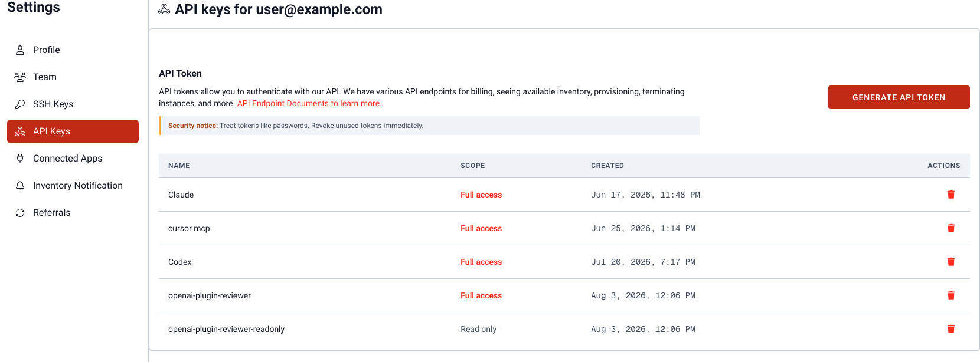Click the webhook icon beside the page title

pos(164,9)
